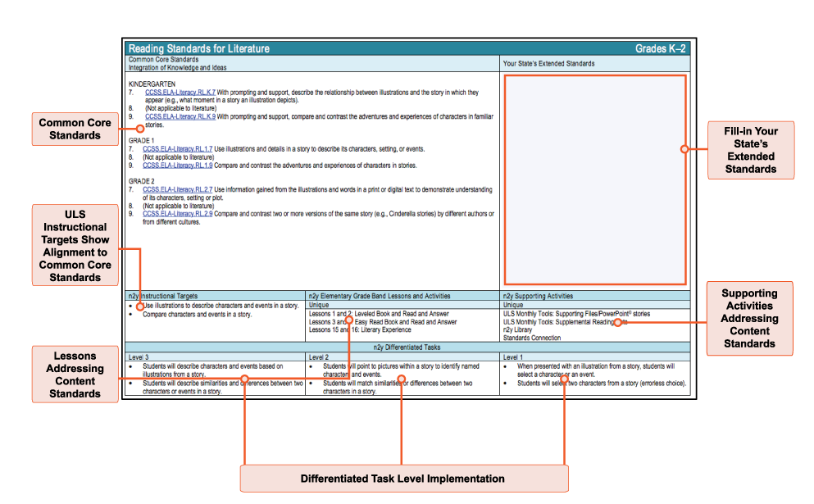Image resolution: width=814 pixels, height=504 pixels.
Task: Open the CCSS.ELA-Literacy.RL.K.7 link
Action: coord(180,93)
